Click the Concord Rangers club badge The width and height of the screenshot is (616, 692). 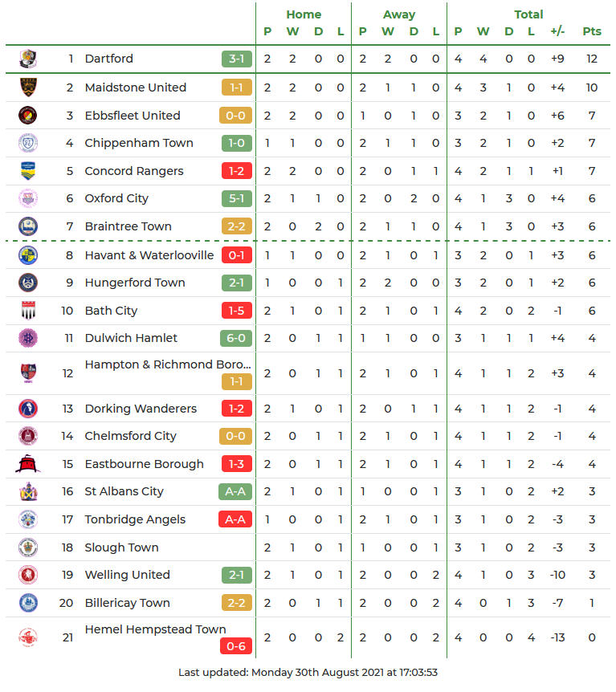point(27,171)
